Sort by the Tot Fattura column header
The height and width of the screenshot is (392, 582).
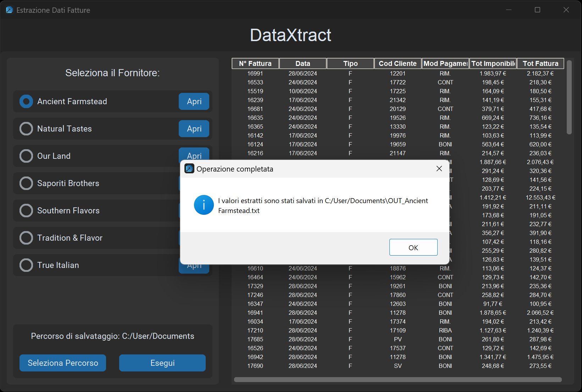(x=541, y=63)
